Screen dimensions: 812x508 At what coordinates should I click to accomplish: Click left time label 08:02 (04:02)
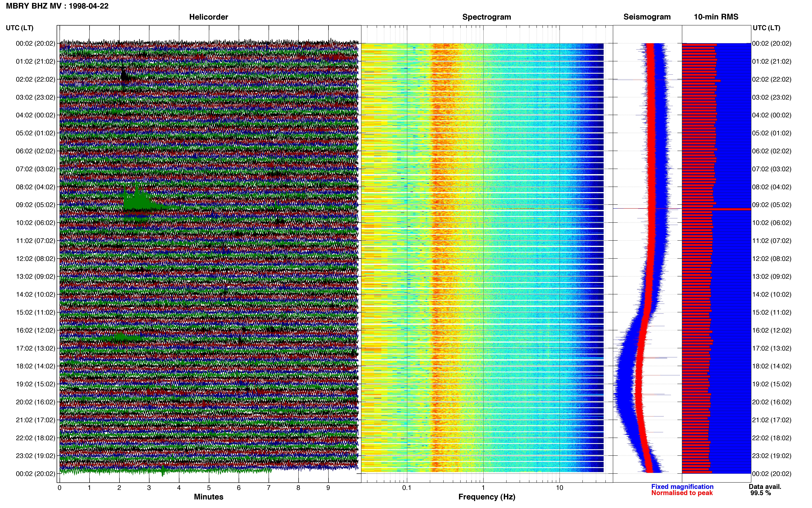[x=35, y=187]
